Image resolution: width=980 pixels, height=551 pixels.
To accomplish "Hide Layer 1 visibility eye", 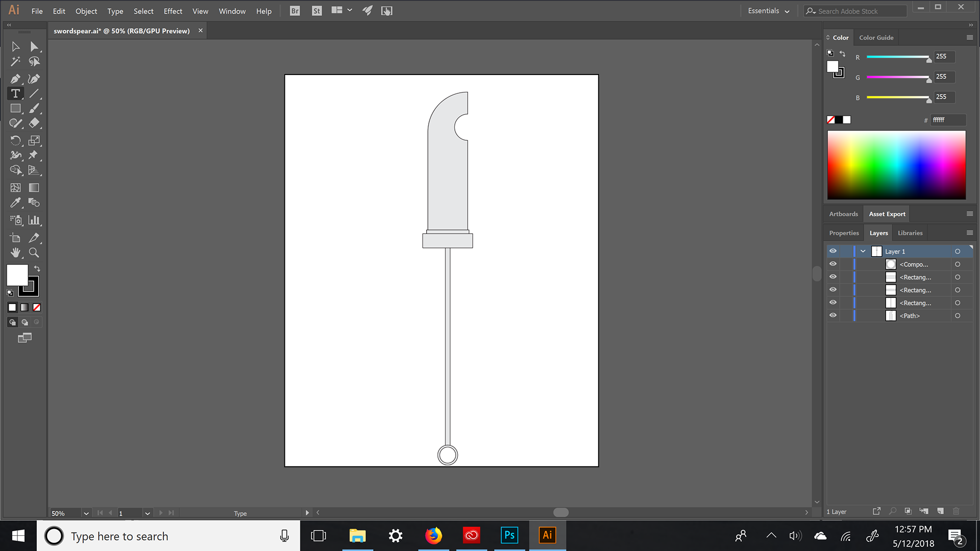I will coord(833,251).
